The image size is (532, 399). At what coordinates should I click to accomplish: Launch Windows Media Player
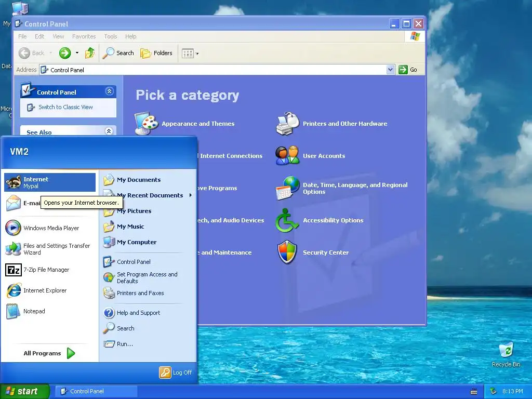click(50, 228)
